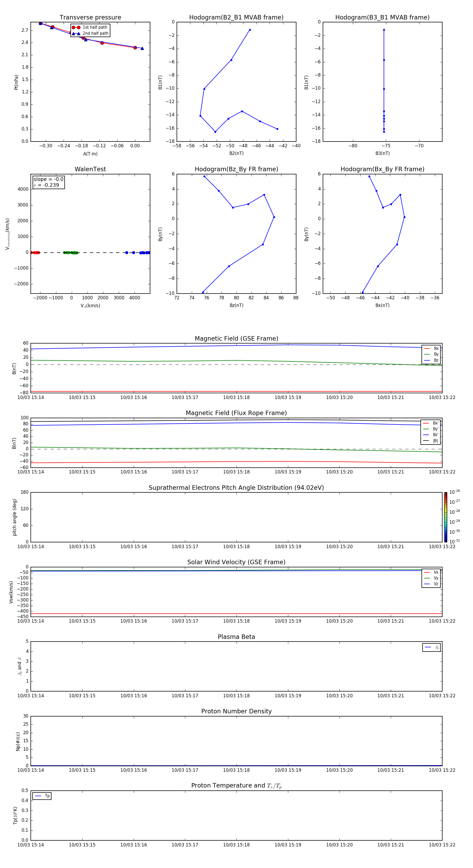Click the pitch angle colorbar
Viewport: 473px width, 868px height.
click(x=446, y=517)
